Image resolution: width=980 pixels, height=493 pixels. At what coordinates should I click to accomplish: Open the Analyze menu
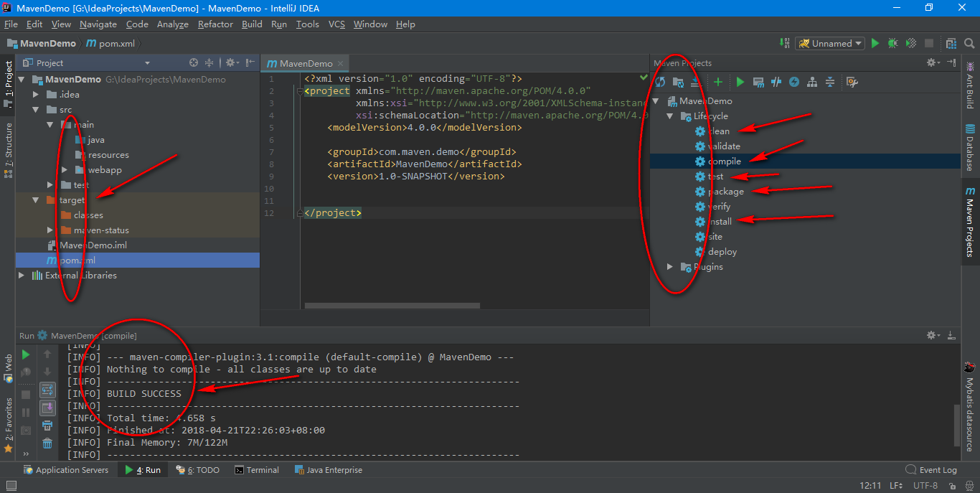[x=172, y=24]
